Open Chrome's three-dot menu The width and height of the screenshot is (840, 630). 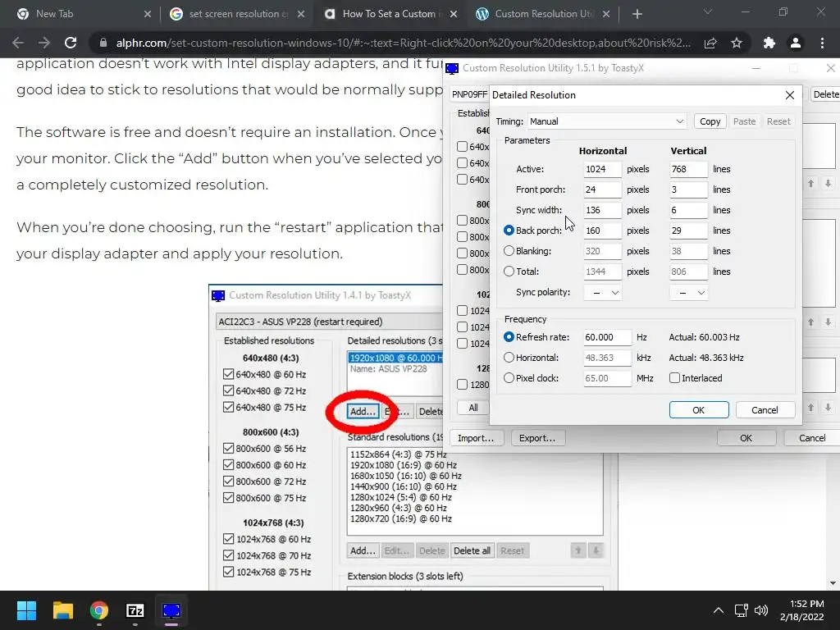coord(822,43)
